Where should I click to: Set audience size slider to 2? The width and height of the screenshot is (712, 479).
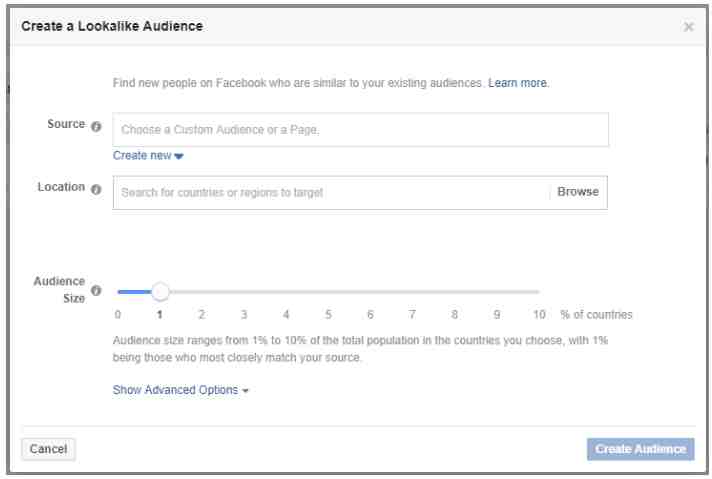202,292
